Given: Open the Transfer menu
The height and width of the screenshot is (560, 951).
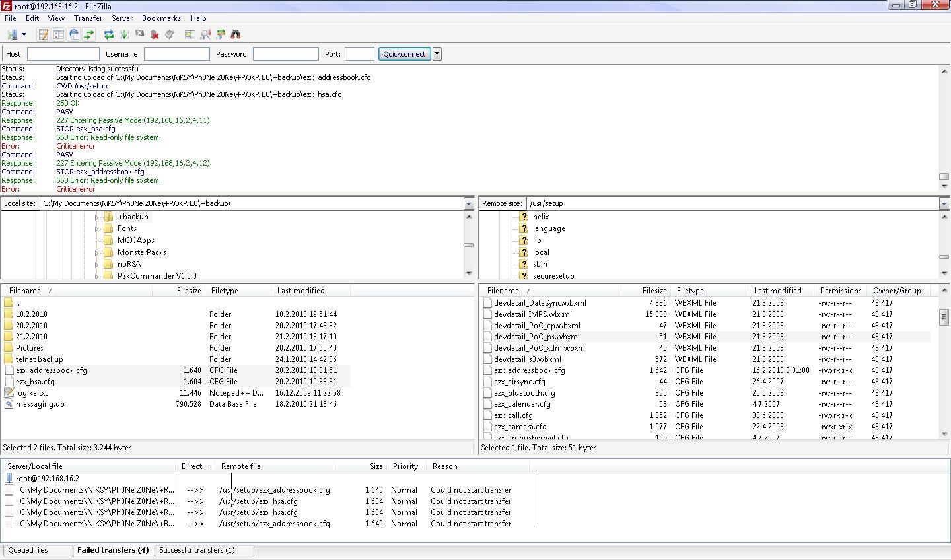Looking at the screenshot, I should pos(88,18).
